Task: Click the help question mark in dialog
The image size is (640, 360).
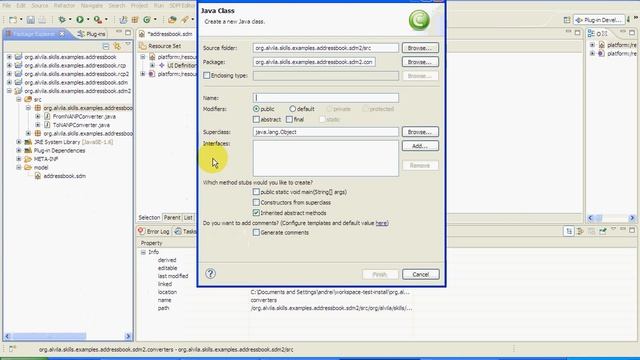Action: 211,273
